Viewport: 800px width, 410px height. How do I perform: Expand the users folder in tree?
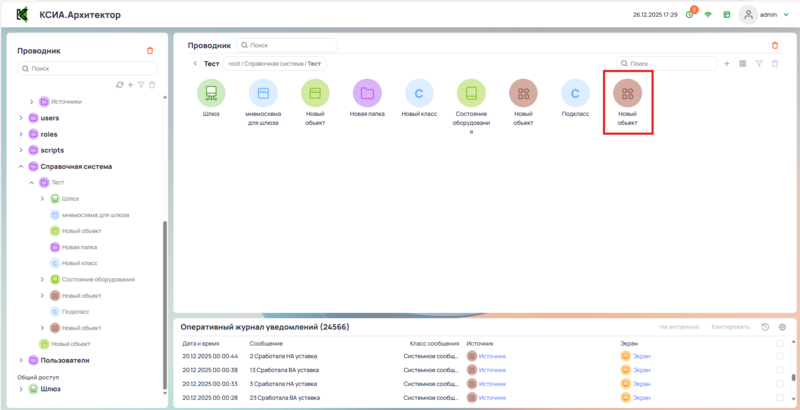pyautogui.click(x=21, y=118)
